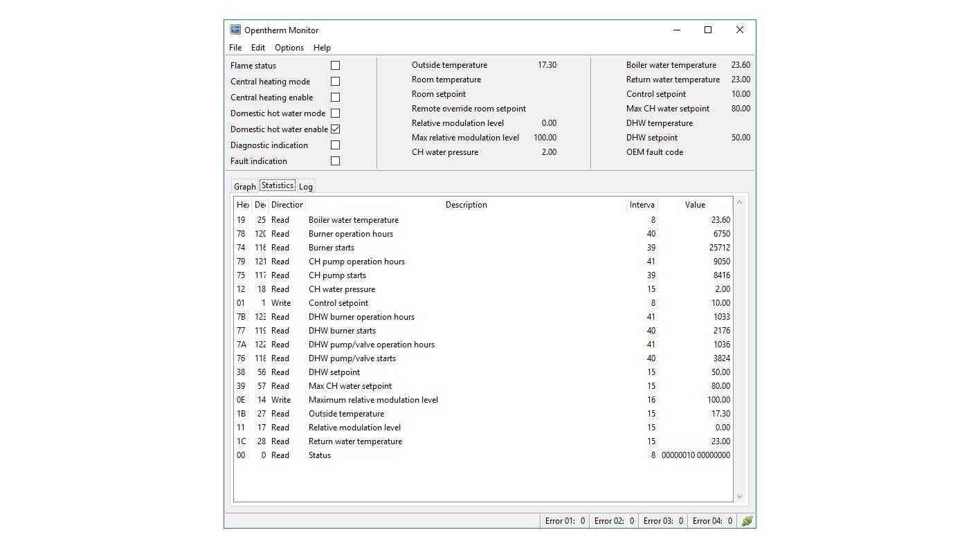Select the Maximum relative modulation level row
The image size is (980, 548).
click(483, 400)
